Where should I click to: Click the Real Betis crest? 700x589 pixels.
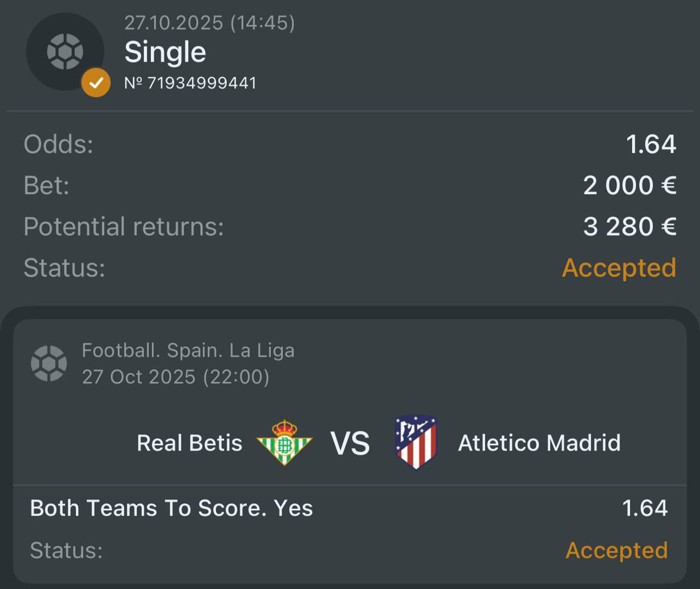[284, 442]
